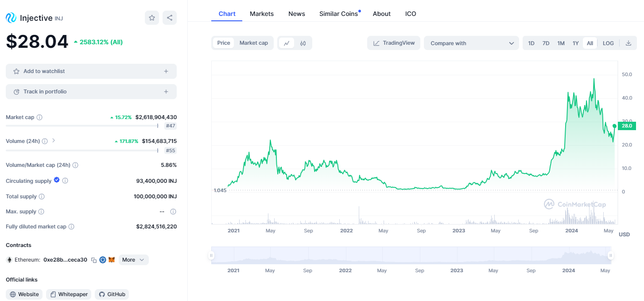The width and height of the screenshot is (644, 301).
Task: Open the Compare with dropdown
Action: click(471, 43)
